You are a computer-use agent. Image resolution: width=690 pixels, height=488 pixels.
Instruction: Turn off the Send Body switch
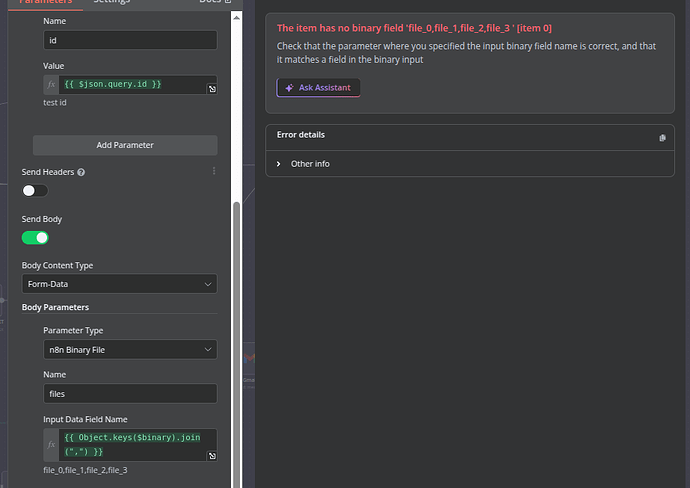click(x=35, y=238)
